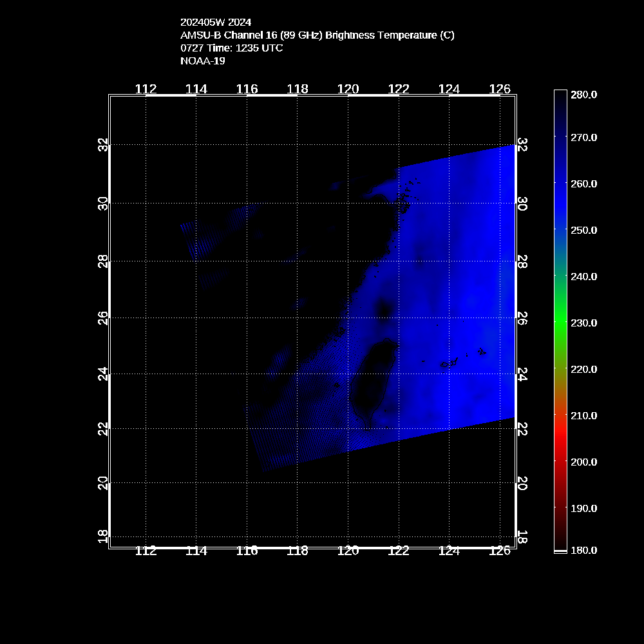Click latitude label 30 on the left axis
The image size is (644, 644).
[x=102, y=204]
